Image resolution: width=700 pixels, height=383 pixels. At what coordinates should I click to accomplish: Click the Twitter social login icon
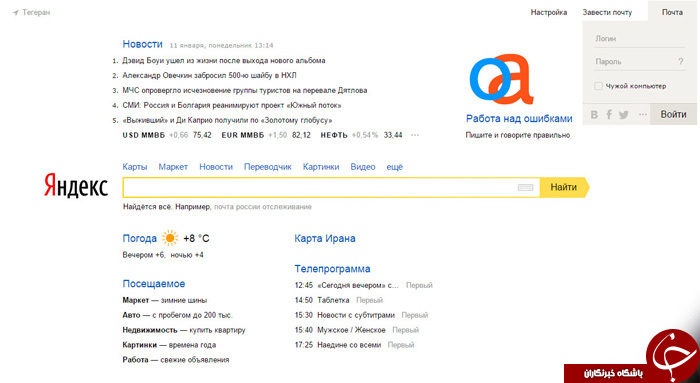[624, 115]
